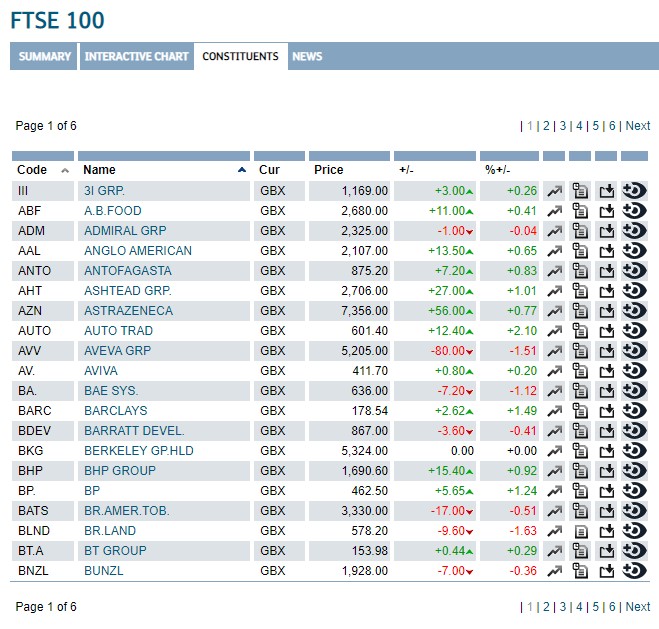
Task: Open news document icon for ASHTEAD GRP.
Action: (580, 291)
